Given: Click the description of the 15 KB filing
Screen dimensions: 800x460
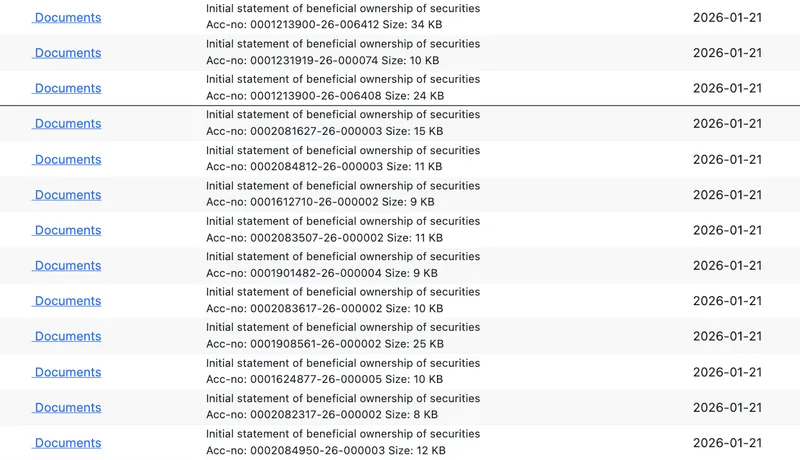Looking at the screenshot, I should tap(342, 115).
